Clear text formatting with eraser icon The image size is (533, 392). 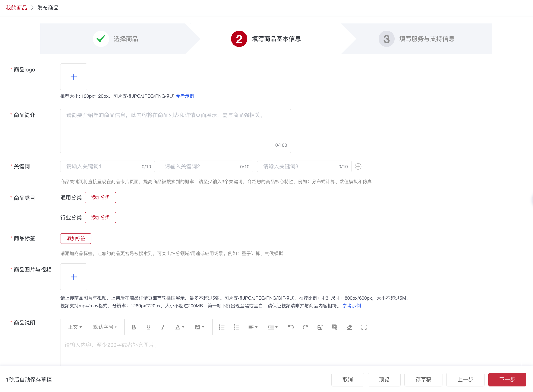tap(349, 327)
